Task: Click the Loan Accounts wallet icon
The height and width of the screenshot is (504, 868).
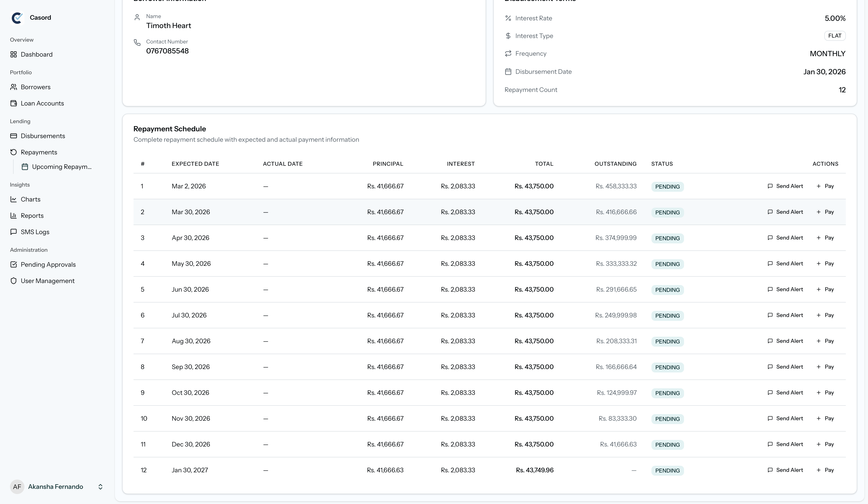Action: click(13, 103)
